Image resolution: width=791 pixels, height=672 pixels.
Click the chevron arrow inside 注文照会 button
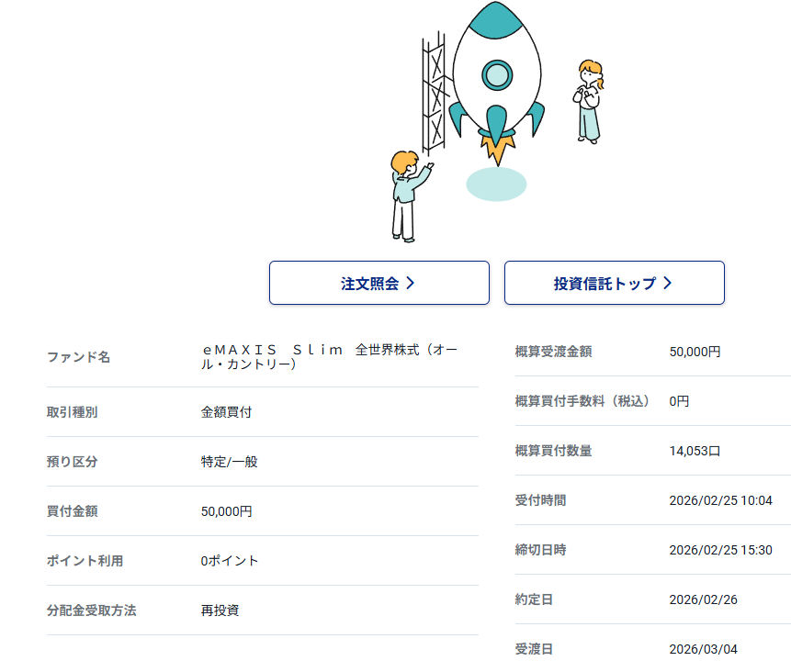(411, 283)
